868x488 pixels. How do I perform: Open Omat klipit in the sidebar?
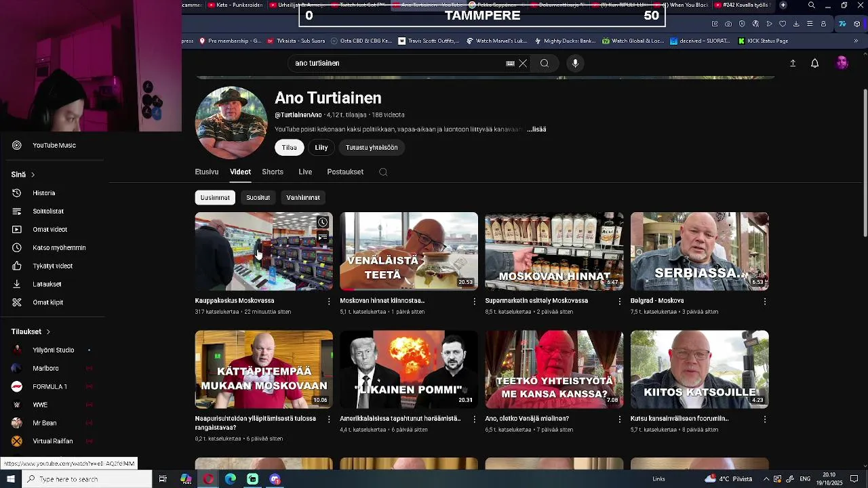pyautogui.click(x=47, y=303)
